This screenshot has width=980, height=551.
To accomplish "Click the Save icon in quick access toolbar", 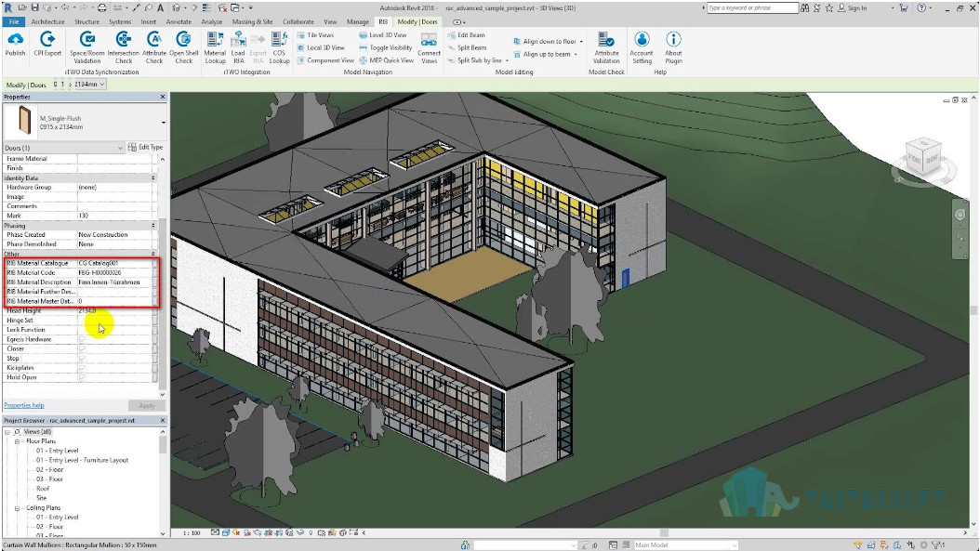I will tap(34, 8).
